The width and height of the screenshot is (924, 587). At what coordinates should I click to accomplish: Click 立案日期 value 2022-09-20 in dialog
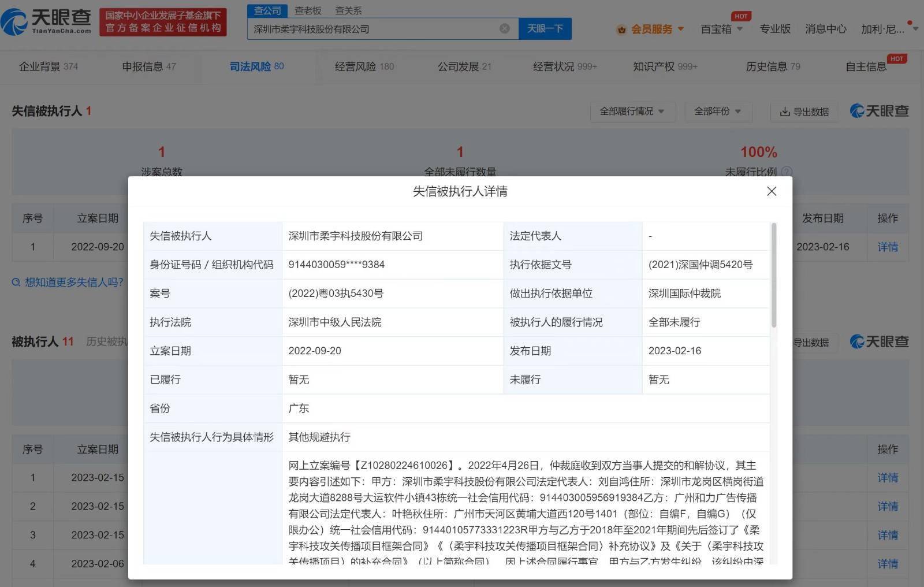pyautogui.click(x=315, y=351)
